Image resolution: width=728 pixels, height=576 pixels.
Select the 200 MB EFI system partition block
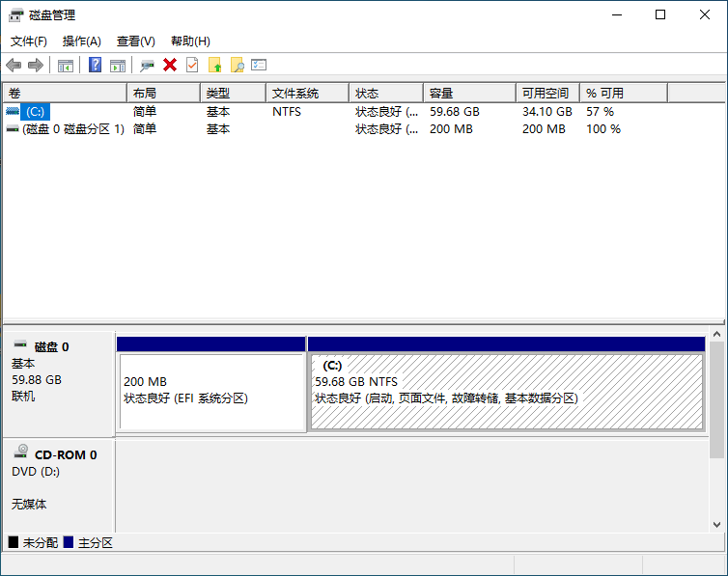pyautogui.click(x=210, y=391)
